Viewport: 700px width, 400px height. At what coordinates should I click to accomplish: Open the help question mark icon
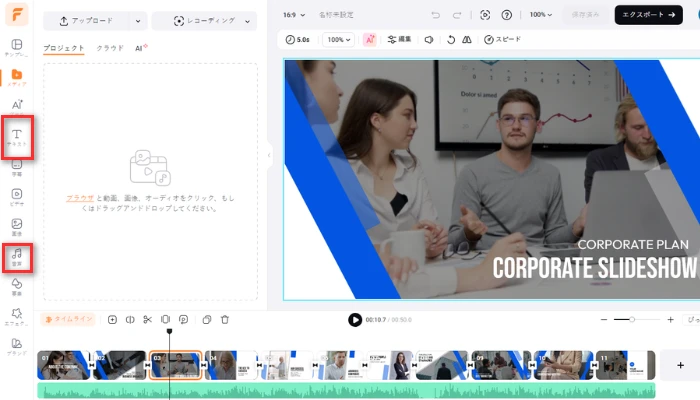click(x=507, y=15)
